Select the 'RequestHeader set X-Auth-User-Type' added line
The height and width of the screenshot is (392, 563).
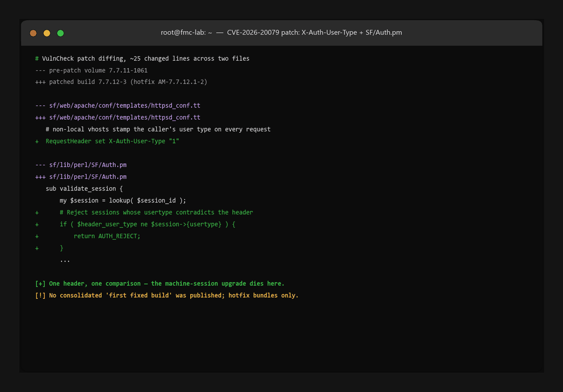107,141
